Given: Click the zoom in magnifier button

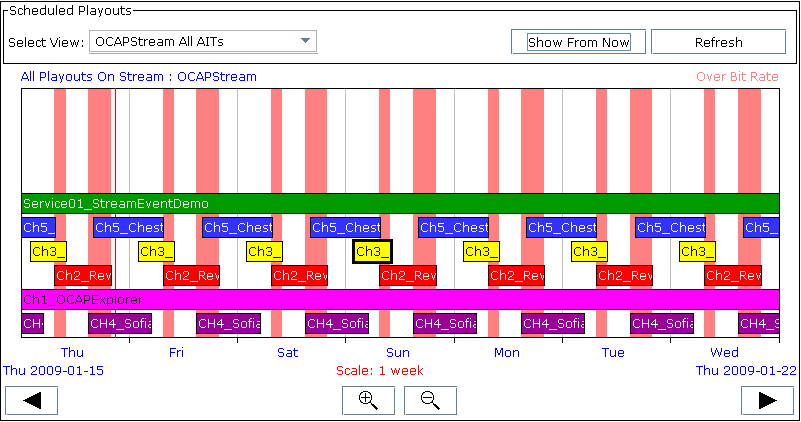Looking at the screenshot, I should point(368,401).
